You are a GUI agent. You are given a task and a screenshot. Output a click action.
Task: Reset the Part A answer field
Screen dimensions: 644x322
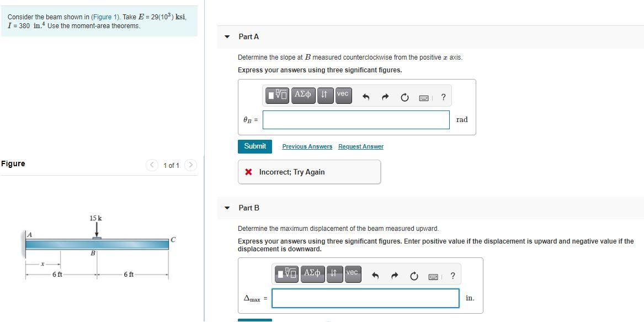tap(405, 96)
